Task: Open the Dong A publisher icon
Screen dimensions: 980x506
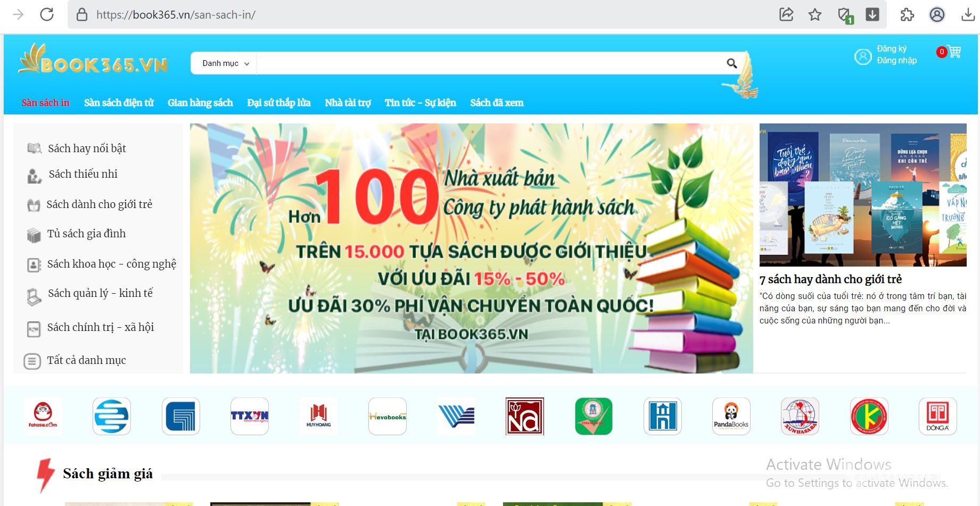Action: (x=938, y=417)
